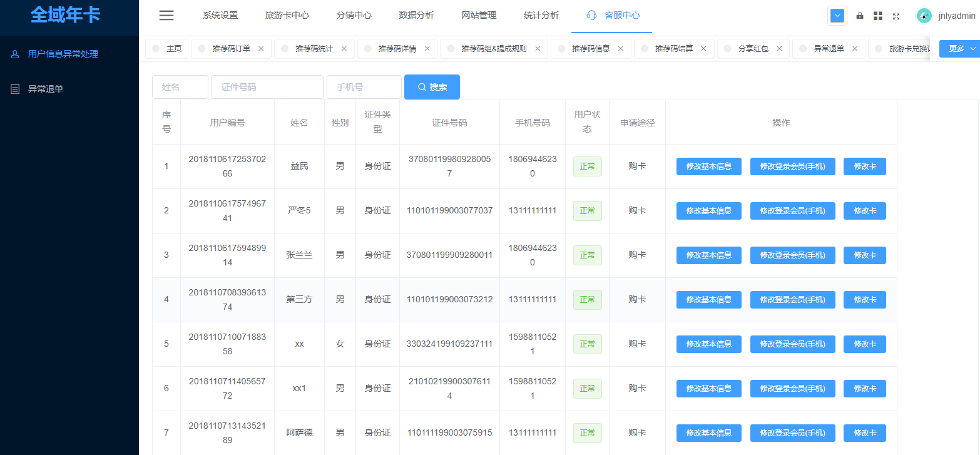This screenshot has height=455, width=980.
Task: Close the 推荐码订单 tab
Action: (261, 49)
